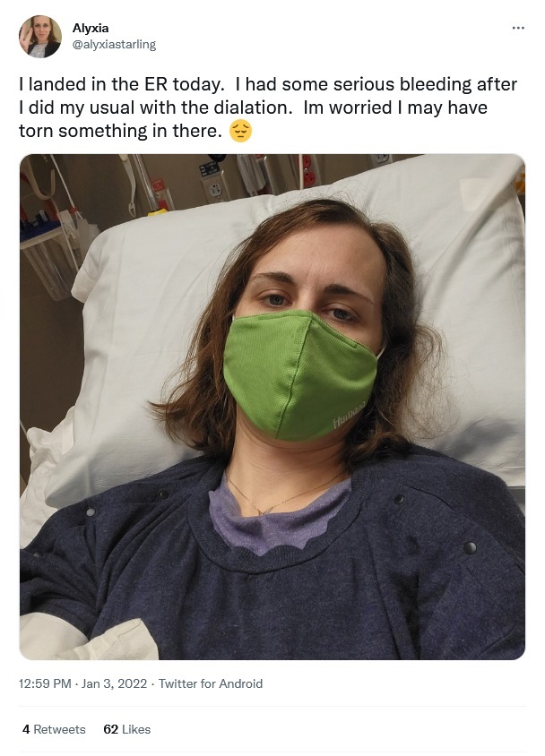The image size is (545, 756).
Task: View the Retweets list
Action: 54,729
